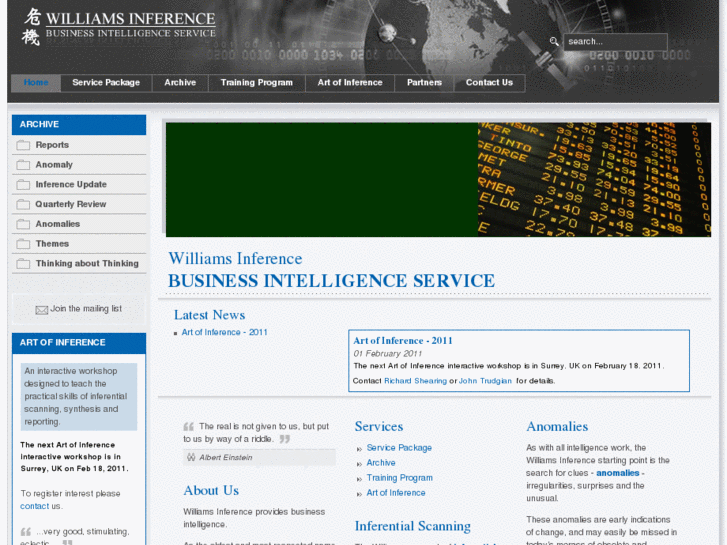
Task: Open Reports in the Archive sidebar
Action: click(52, 145)
